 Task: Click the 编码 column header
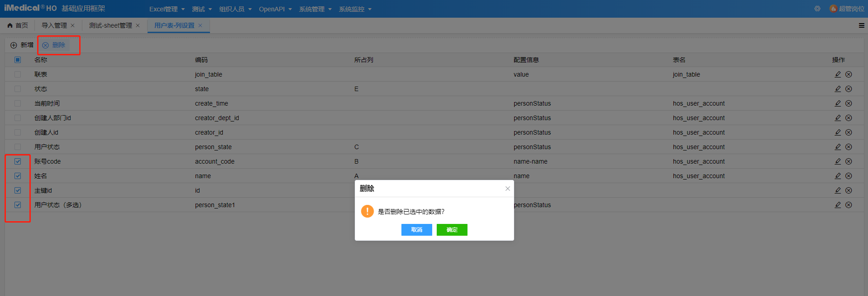pos(201,60)
